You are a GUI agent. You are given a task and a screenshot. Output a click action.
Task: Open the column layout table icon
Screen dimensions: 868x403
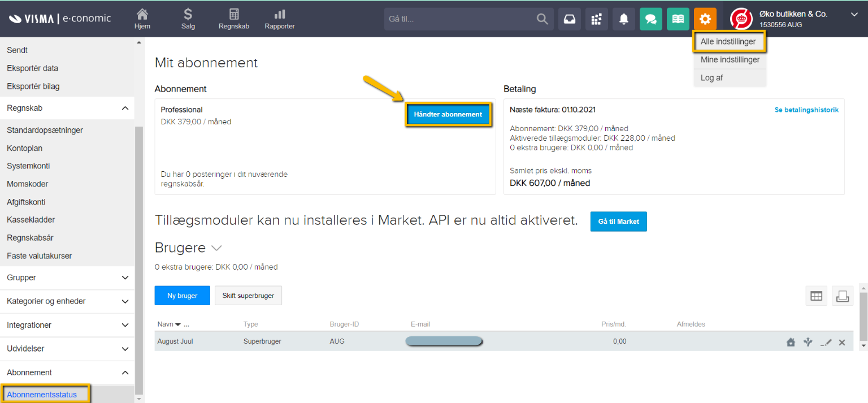point(815,296)
